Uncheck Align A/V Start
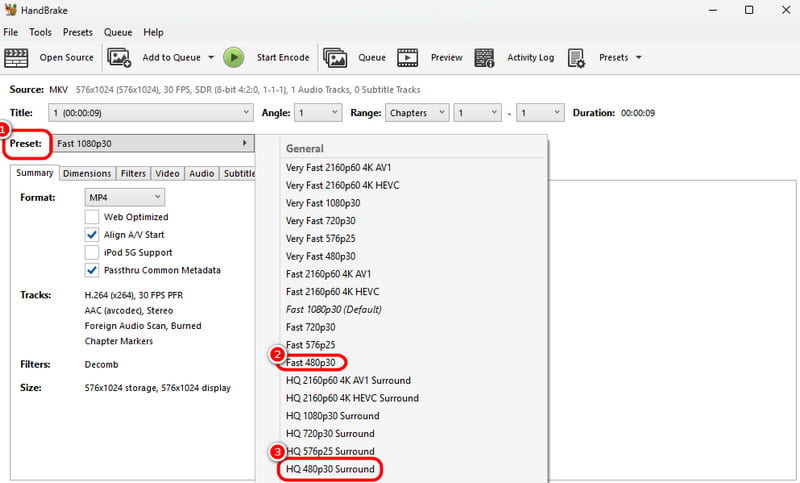The width and height of the screenshot is (800, 483). 92,235
